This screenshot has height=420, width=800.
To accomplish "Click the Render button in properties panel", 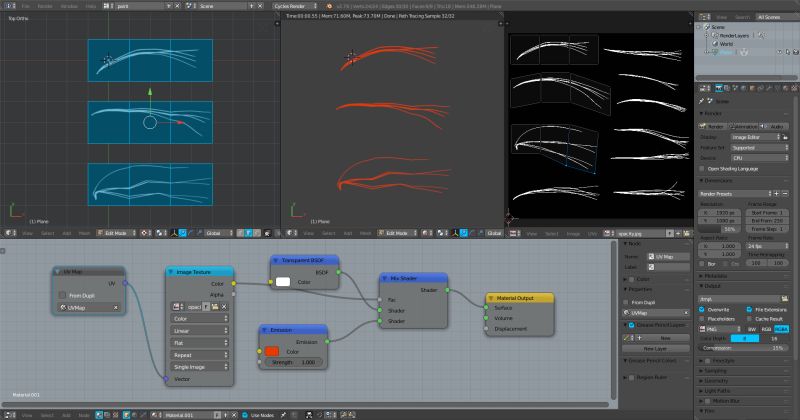I will point(712,126).
